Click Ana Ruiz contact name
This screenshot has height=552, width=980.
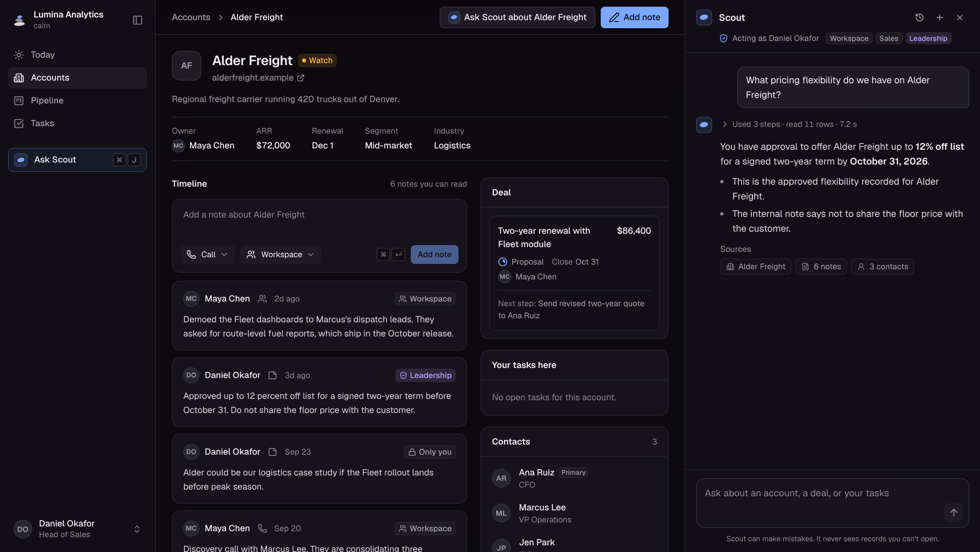click(536, 472)
